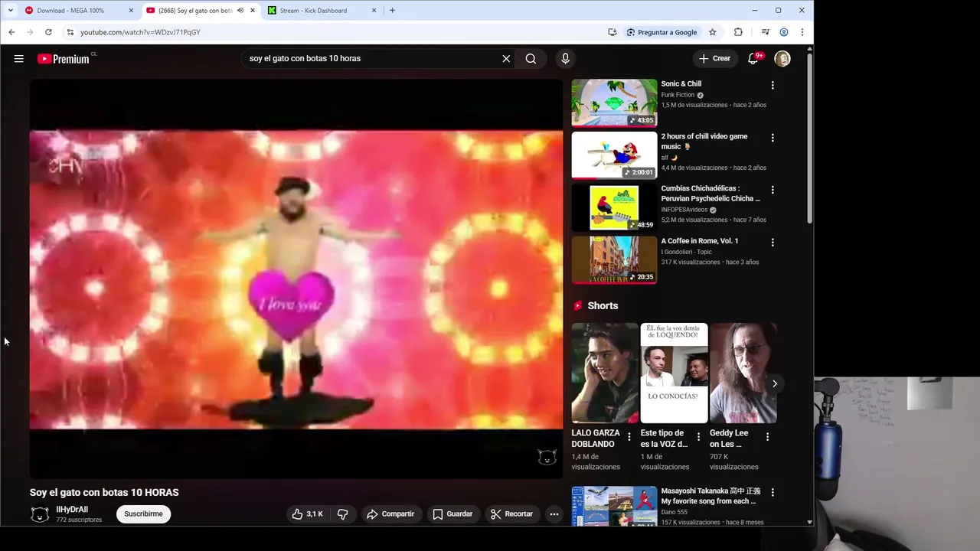Image resolution: width=980 pixels, height=551 pixels.
Task: Open more actions ellipsis under video
Action: pos(554,514)
